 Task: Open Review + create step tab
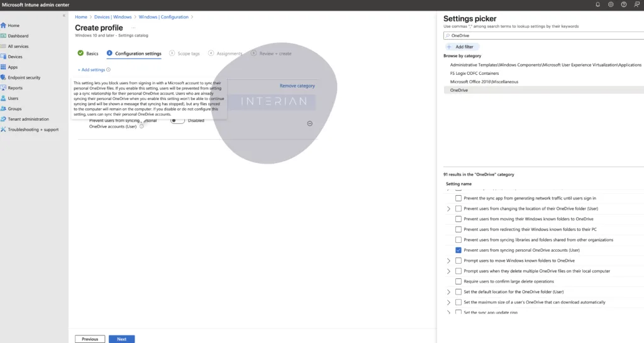[x=271, y=53]
